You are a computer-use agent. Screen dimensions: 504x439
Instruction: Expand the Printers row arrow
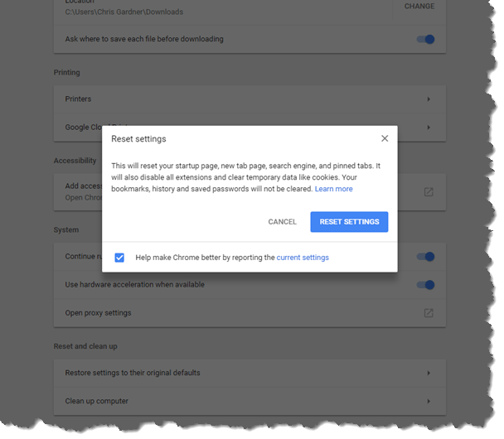(x=429, y=99)
